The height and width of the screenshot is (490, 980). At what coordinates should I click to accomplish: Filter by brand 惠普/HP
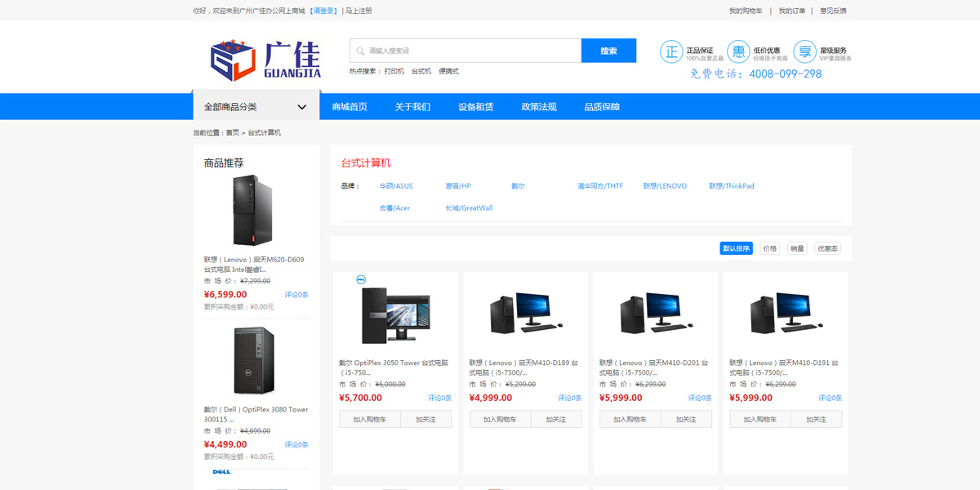point(458,186)
